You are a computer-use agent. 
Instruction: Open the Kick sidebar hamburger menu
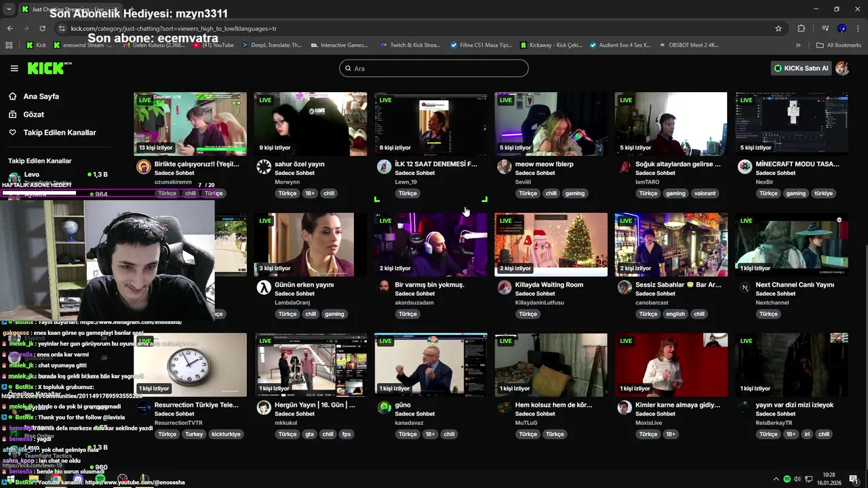(x=14, y=68)
